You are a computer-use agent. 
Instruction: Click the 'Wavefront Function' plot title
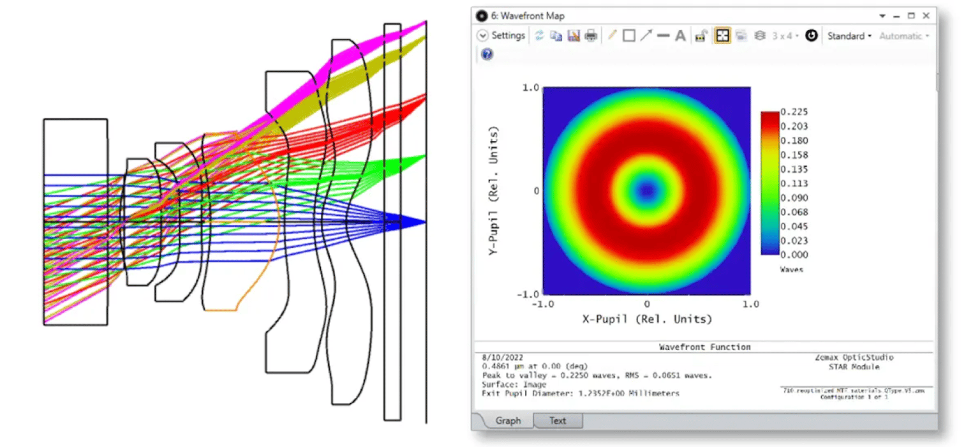(704, 347)
